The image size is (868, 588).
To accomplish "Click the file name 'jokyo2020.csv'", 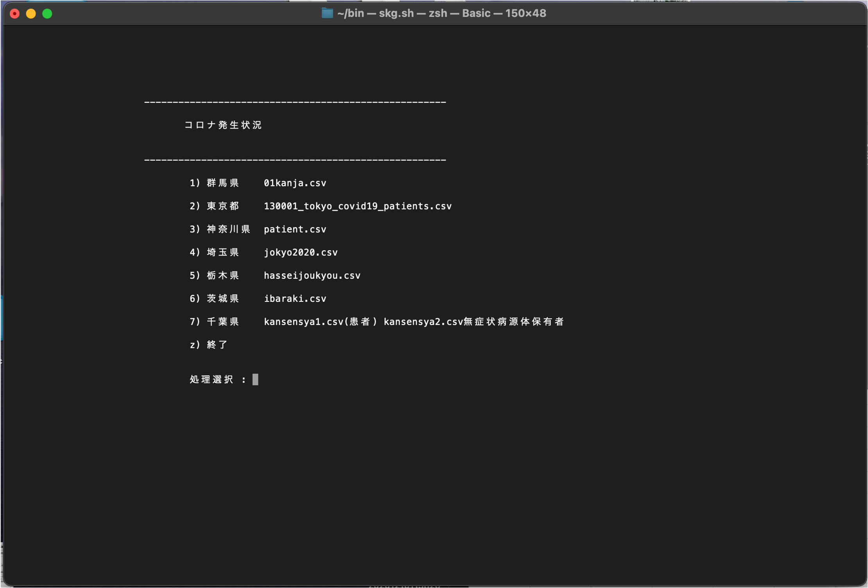I will [x=301, y=252].
